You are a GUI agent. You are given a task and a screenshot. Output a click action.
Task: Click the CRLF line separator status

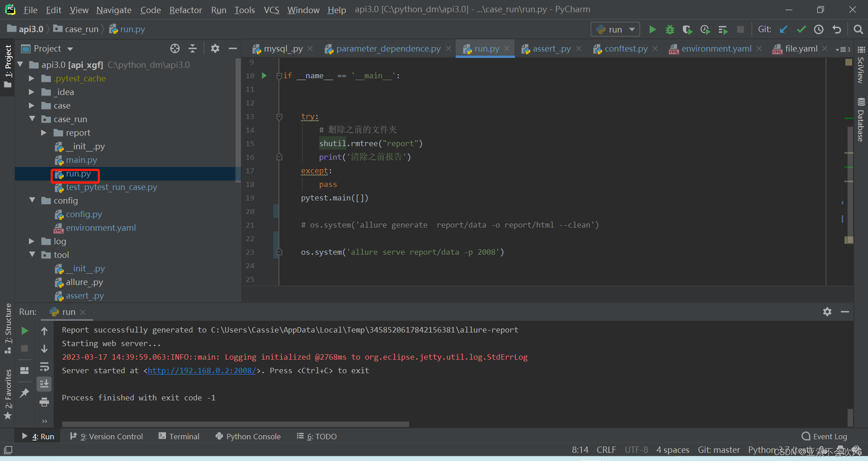pyautogui.click(x=606, y=450)
